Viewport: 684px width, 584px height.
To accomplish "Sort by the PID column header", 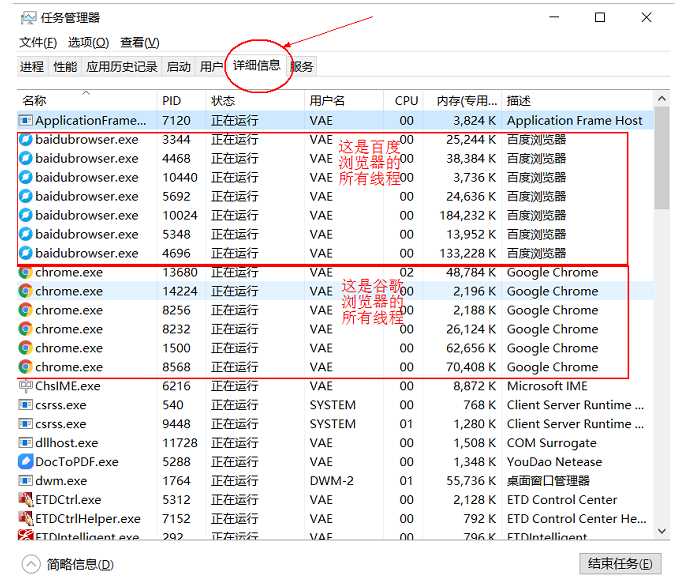I will click(x=181, y=101).
